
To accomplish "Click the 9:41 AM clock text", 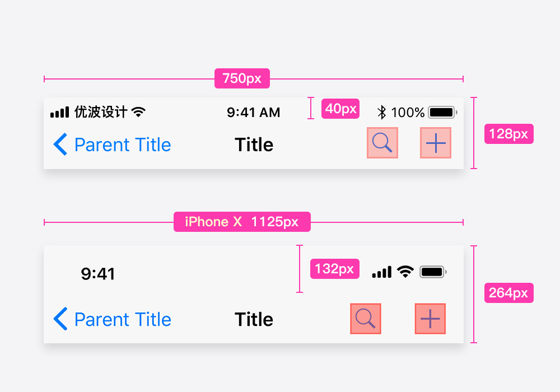I will tap(253, 113).
